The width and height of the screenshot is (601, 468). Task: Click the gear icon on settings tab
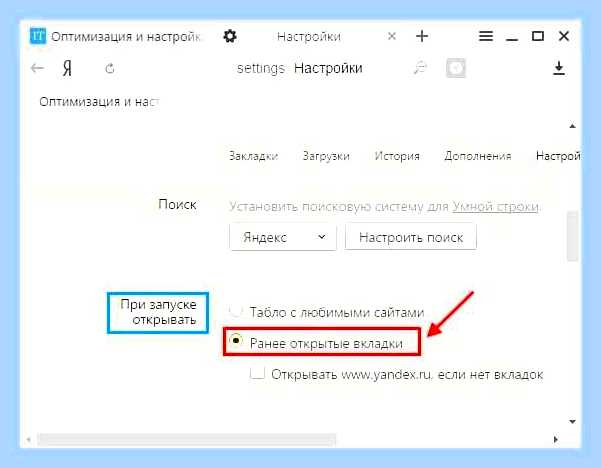(x=230, y=36)
